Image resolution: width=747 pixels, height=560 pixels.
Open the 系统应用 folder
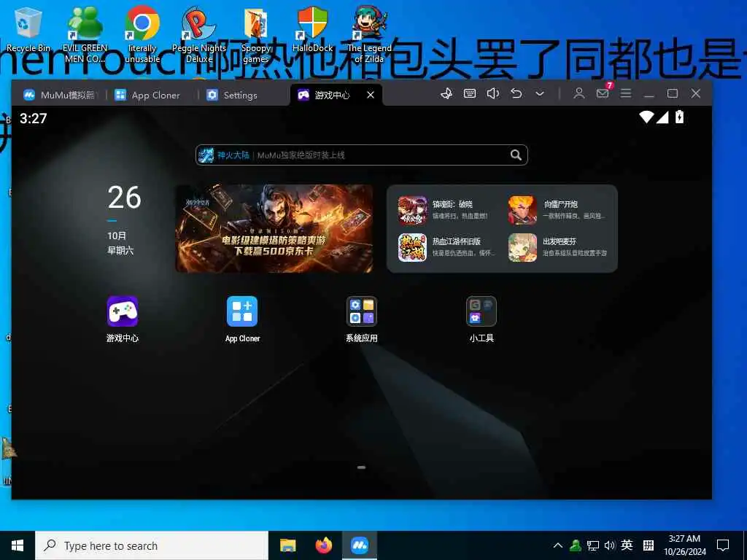(x=362, y=311)
